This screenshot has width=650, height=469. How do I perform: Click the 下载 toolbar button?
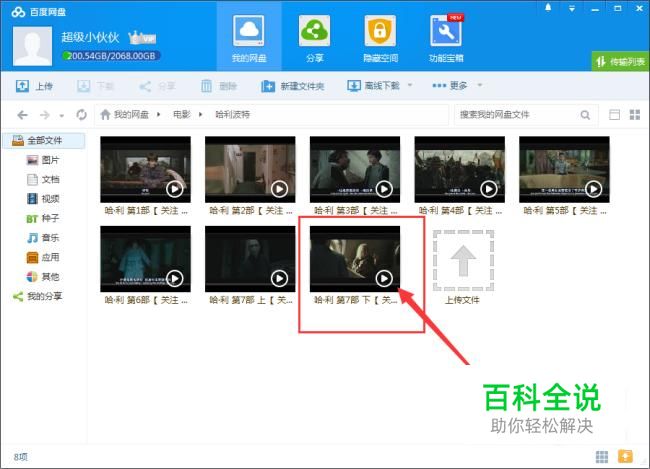[95, 86]
